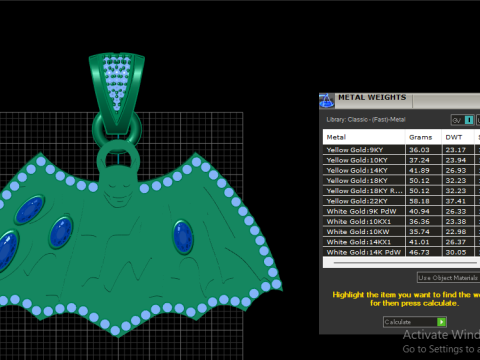480x360 pixels.
Task: Select the pavé-set bail at the pendant top
Action: click(x=117, y=94)
